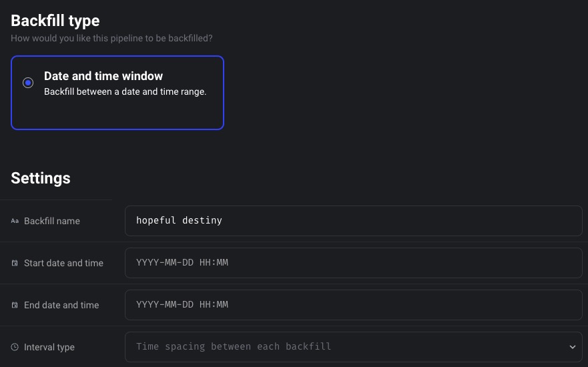Click the calendar icon beside Start date and time
Image resolution: width=588 pixels, height=367 pixels.
click(x=15, y=263)
